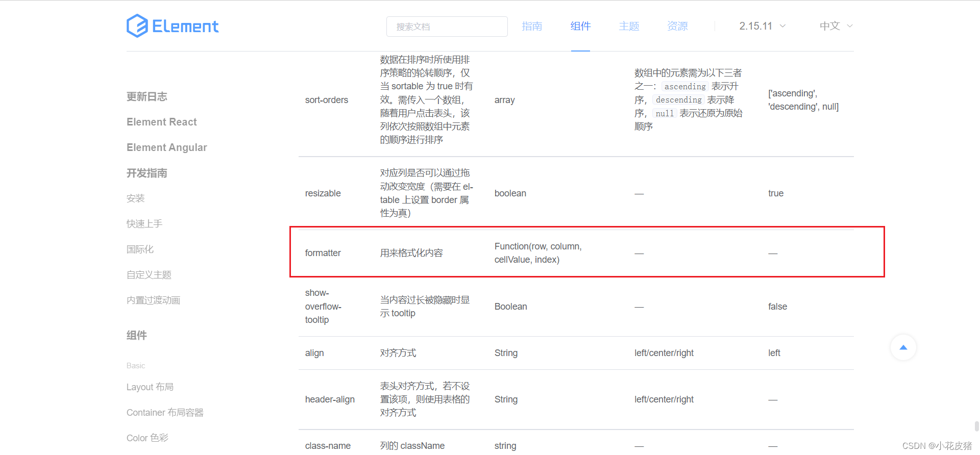The image size is (980, 455).
Task: Open Layout 布局 in the sidebar
Action: coord(150,387)
